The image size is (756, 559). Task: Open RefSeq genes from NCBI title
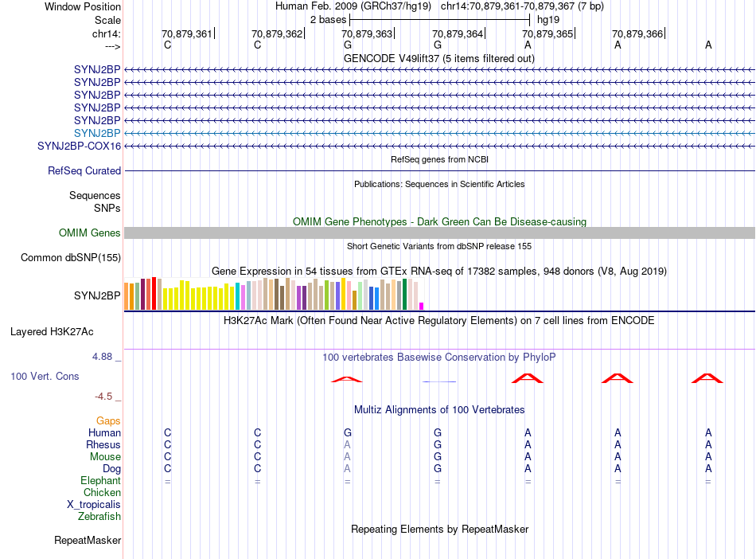pos(439,159)
